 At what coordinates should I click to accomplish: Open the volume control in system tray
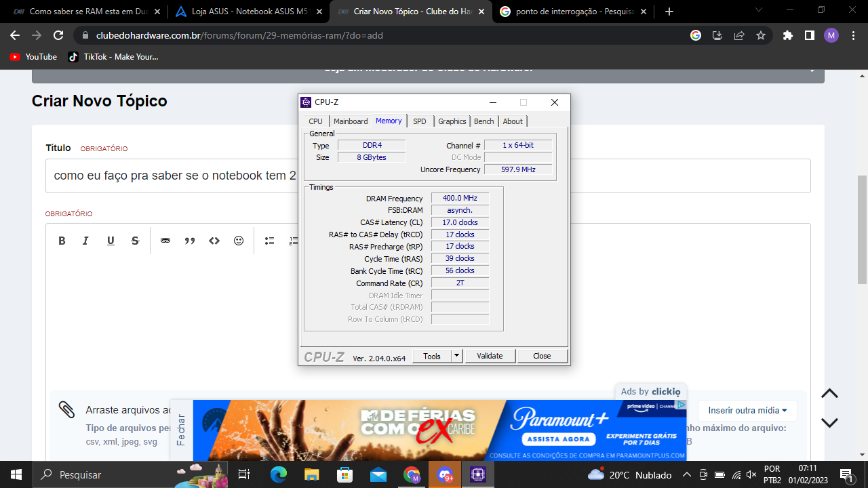tap(751, 474)
